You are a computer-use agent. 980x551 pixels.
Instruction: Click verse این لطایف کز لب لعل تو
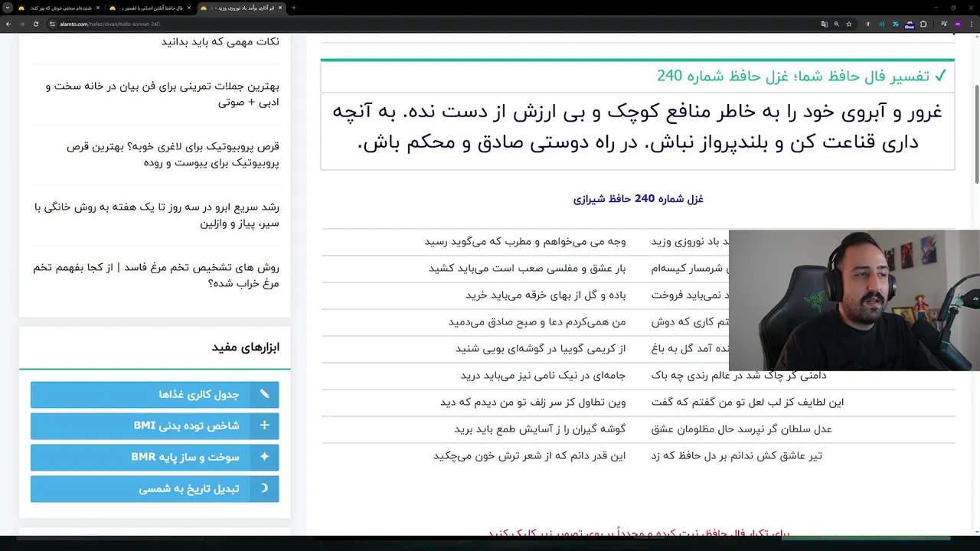point(748,403)
